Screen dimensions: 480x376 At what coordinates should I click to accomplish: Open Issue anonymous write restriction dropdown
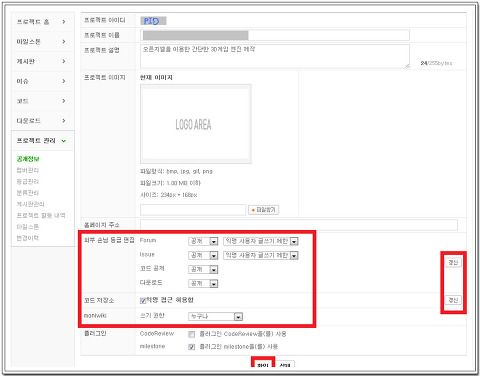coord(261,255)
